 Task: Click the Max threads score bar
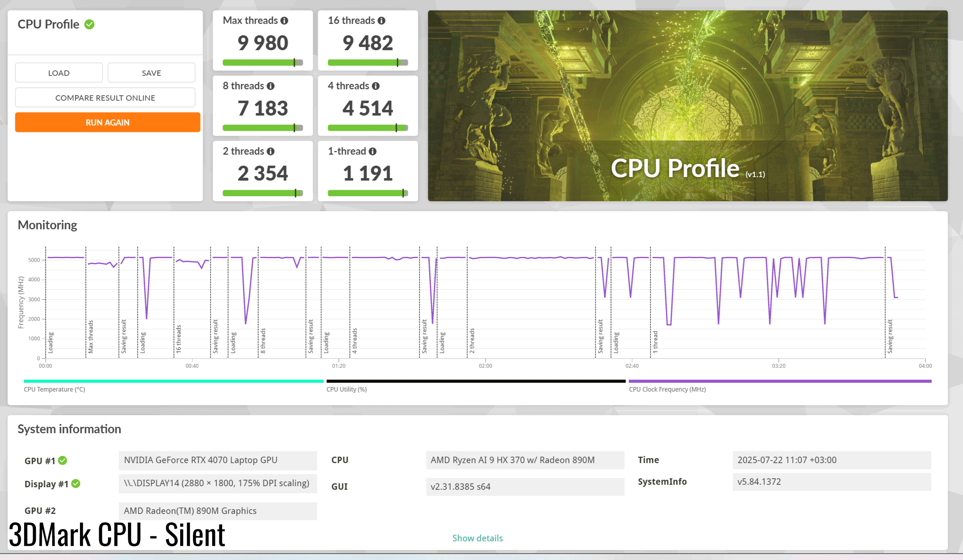(263, 62)
